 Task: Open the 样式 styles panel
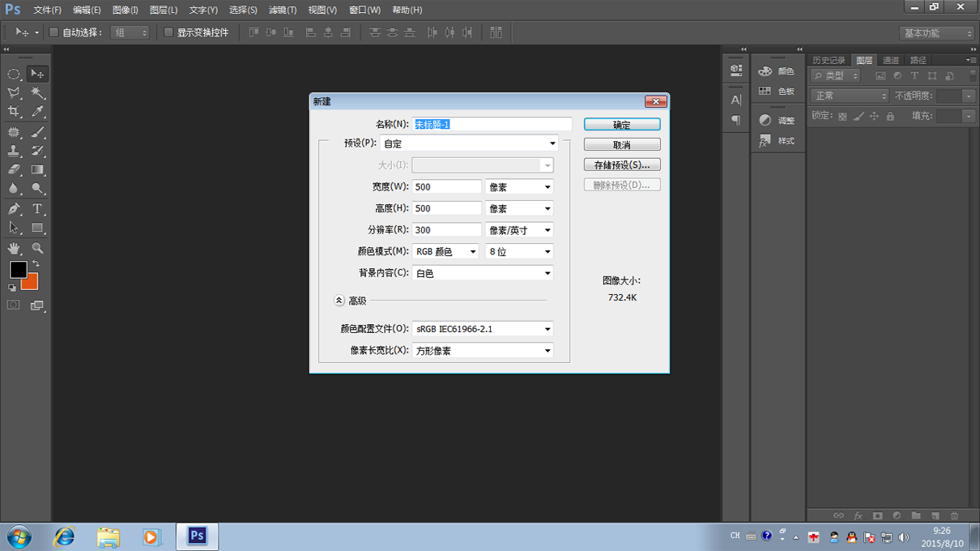click(x=777, y=141)
